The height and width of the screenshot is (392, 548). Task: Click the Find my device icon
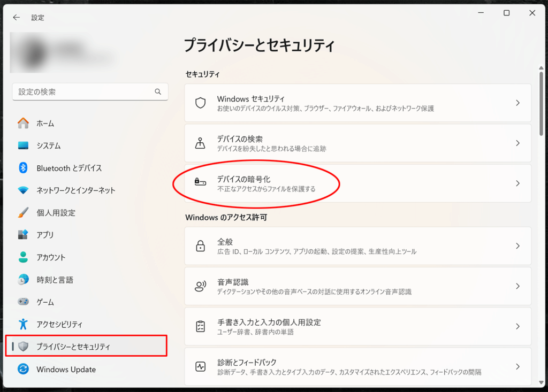click(200, 143)
